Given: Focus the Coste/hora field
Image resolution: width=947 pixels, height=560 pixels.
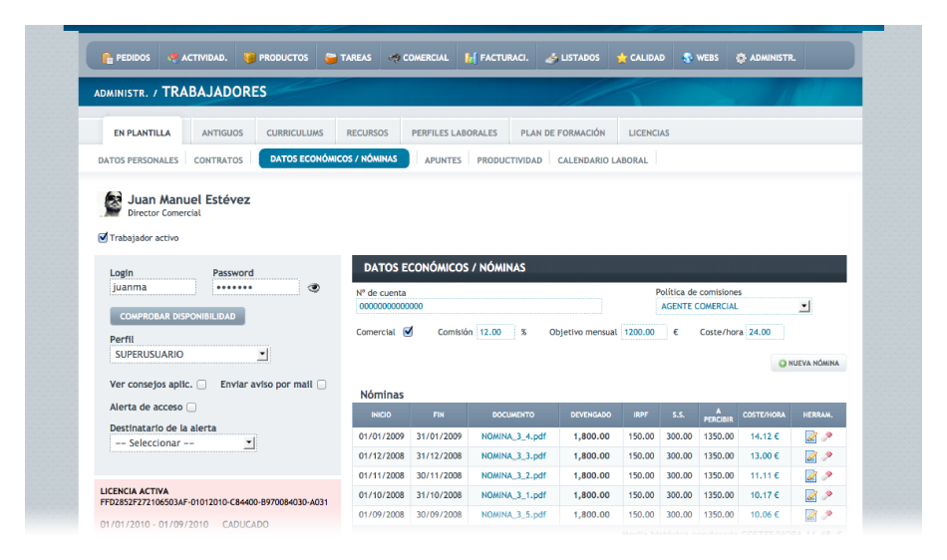Looking at the screenshot, I should point(765,332).
